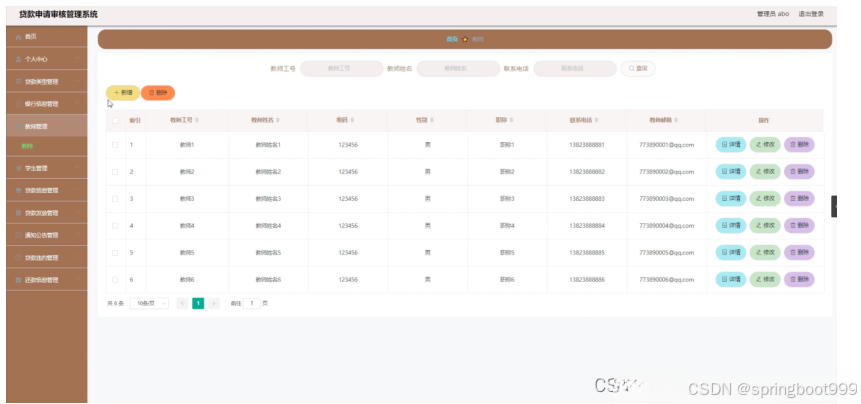This screenshot has height=404, width=861.
Task: Click the 查询 search button
Action: [x=638, y=69]
